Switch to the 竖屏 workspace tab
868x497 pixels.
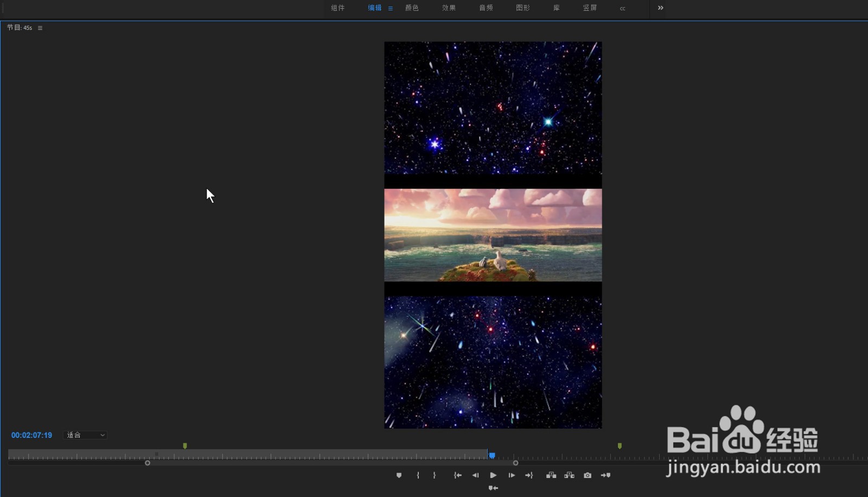[x=590, y=8]
